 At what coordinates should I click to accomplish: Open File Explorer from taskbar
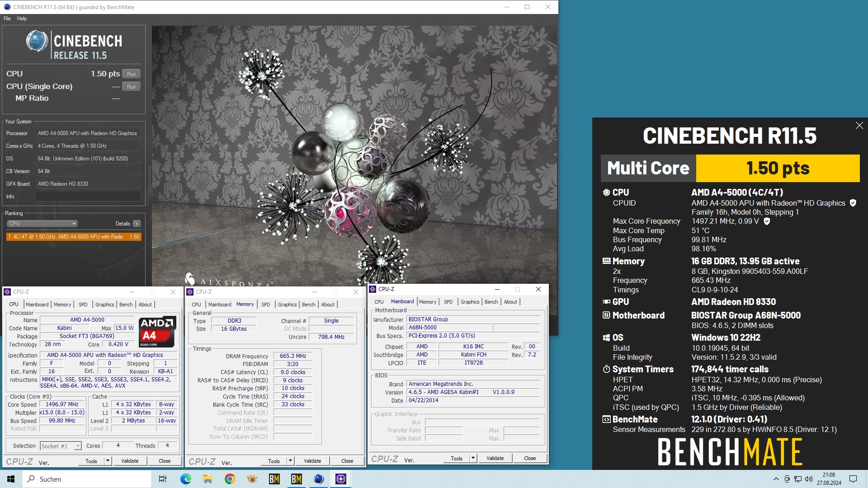click(208, 479)
